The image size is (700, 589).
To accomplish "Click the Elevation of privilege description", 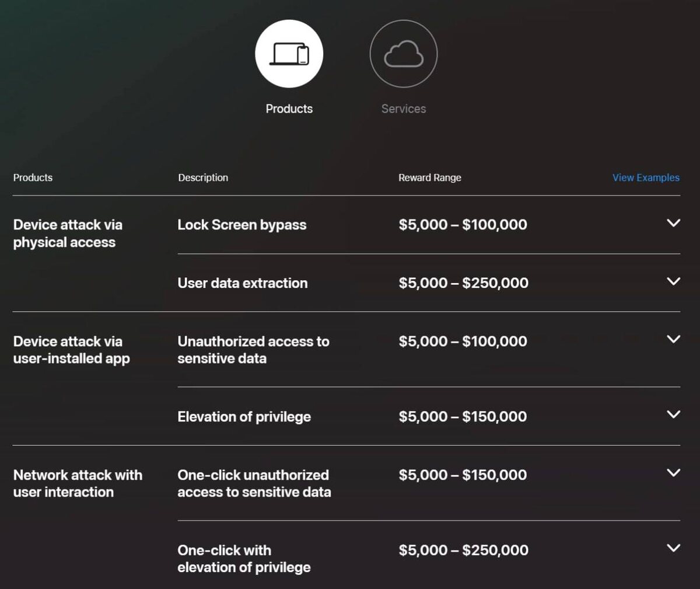I will 244,417.
